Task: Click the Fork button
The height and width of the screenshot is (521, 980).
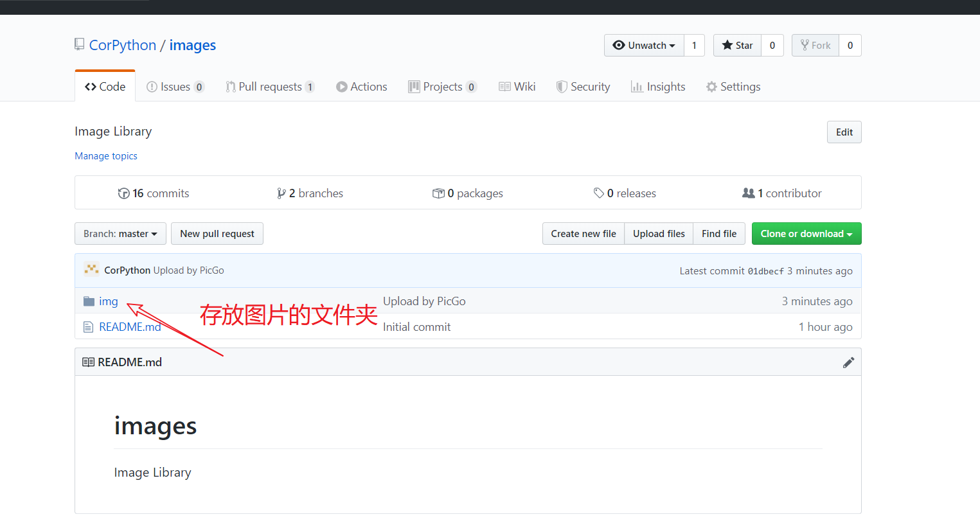Action: click(x=815, y=46)
